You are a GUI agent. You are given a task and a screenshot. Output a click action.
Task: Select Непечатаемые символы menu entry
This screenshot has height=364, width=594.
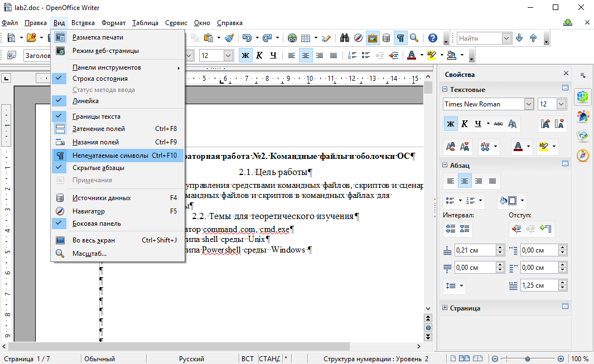[x=110, y=156]
